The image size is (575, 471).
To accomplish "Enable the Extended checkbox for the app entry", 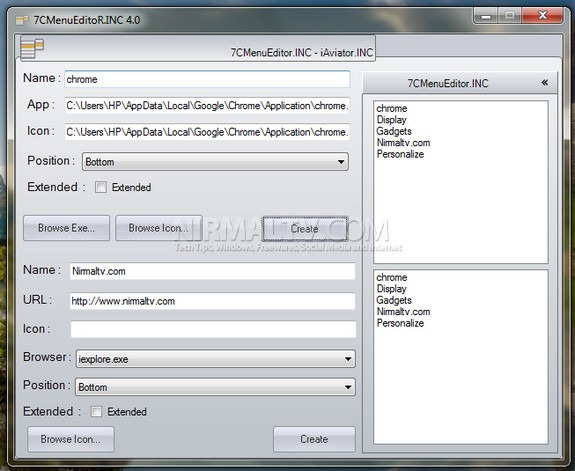I will coord(101,187).
